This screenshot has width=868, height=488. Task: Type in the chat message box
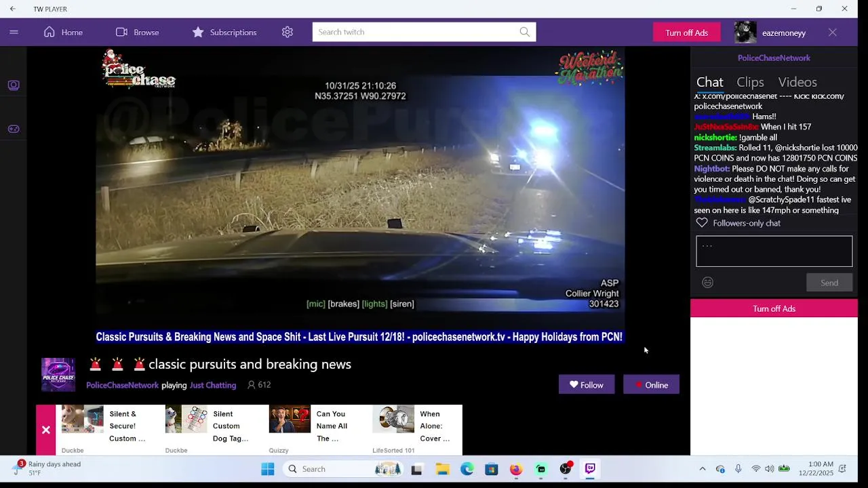(x=774, y=251)
